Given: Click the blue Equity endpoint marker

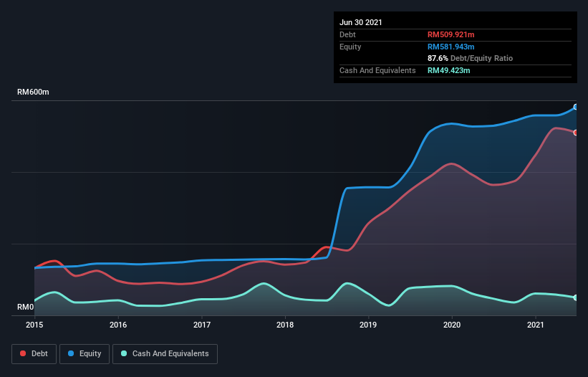Looking at the screenshot, I should point(576,107).
